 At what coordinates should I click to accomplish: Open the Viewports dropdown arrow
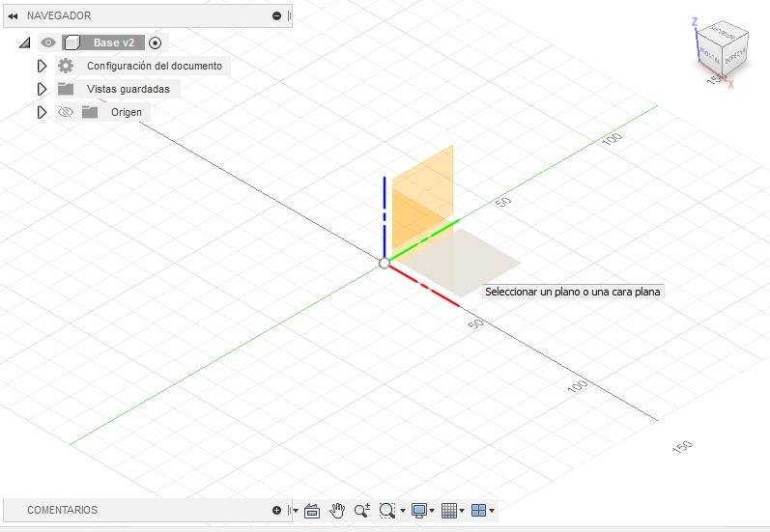point(492,511)
